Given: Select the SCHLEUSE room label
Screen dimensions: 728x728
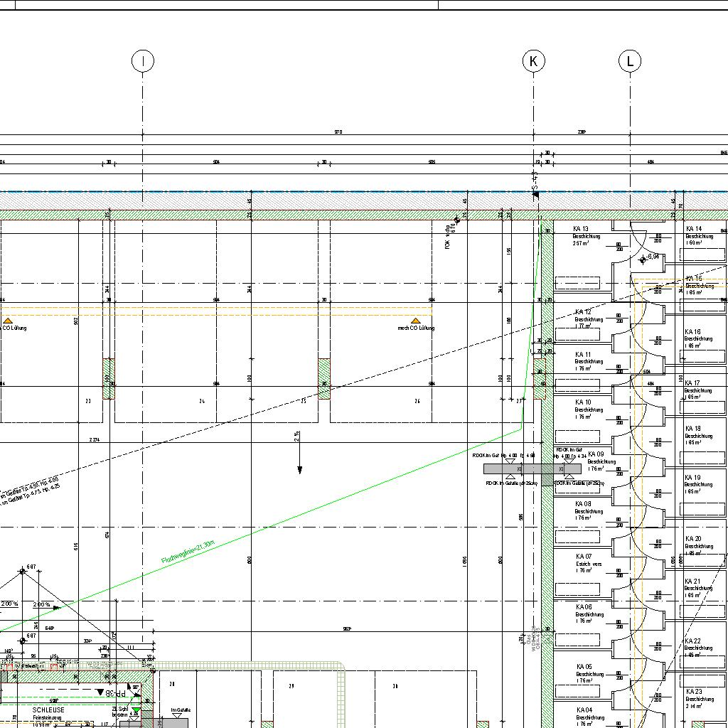Looking at the screenshot, I should (48, 710).
